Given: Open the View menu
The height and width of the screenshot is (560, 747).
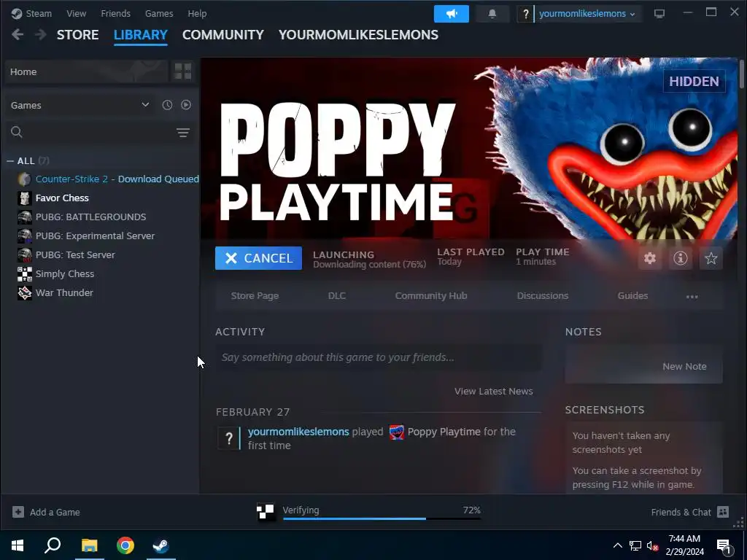Looking at the screenshot, I should pyautogui.click(x=76, y=13).
